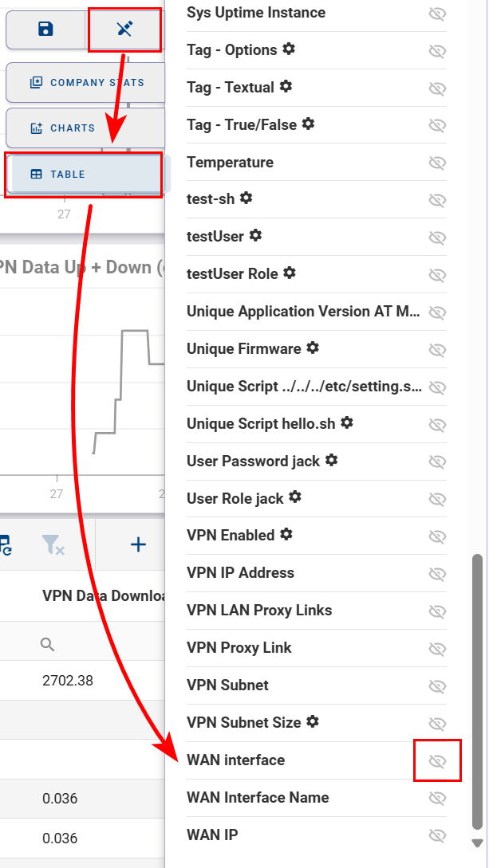The width and height of the screenshot is (489, 868).
Task: Toggle visibility of the Temperature column
Action: tap(437, 163)
